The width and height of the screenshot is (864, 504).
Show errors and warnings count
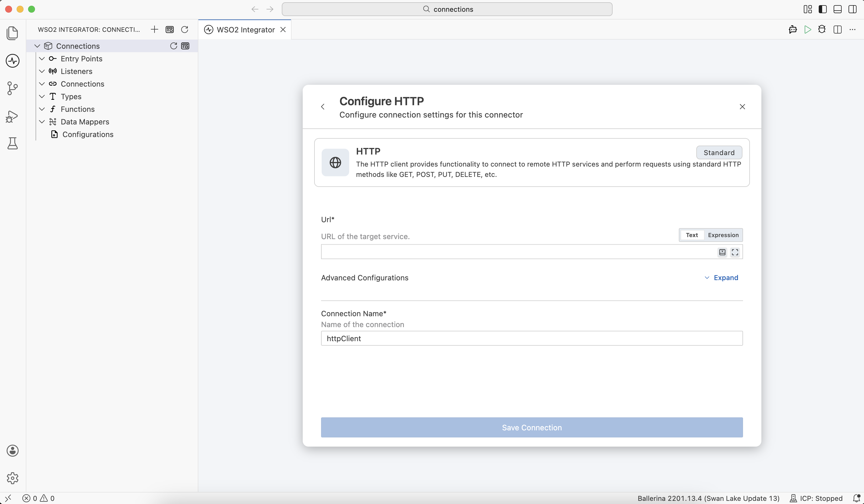point(38,498)
